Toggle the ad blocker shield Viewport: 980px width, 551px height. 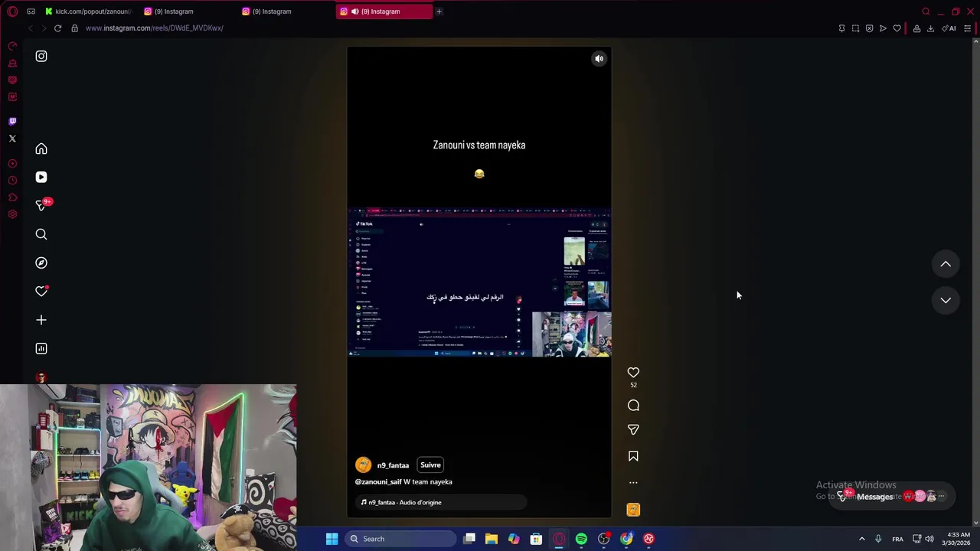[869, 28]
